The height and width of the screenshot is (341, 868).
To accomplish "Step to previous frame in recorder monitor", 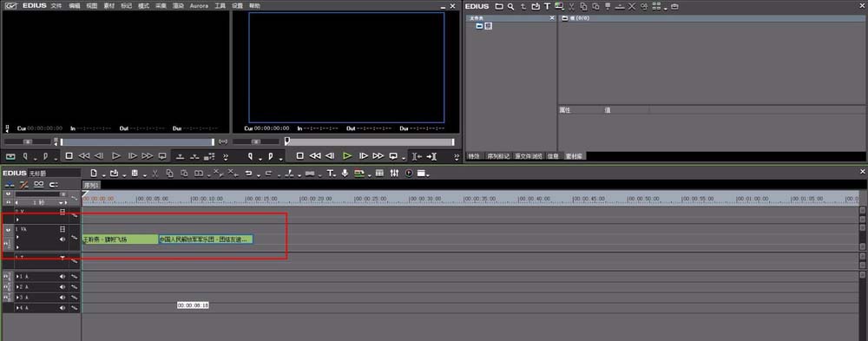I will [329, 156].
